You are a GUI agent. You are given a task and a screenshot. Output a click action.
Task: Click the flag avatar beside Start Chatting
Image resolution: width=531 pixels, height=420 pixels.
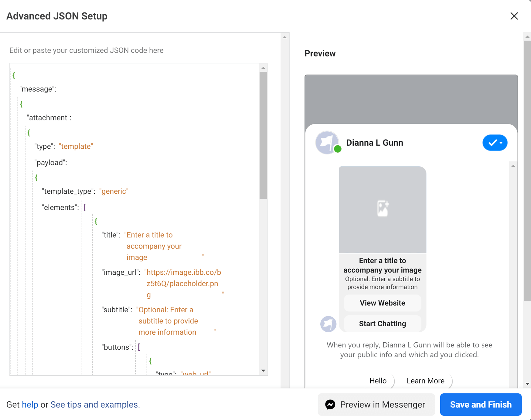point(328,324)
